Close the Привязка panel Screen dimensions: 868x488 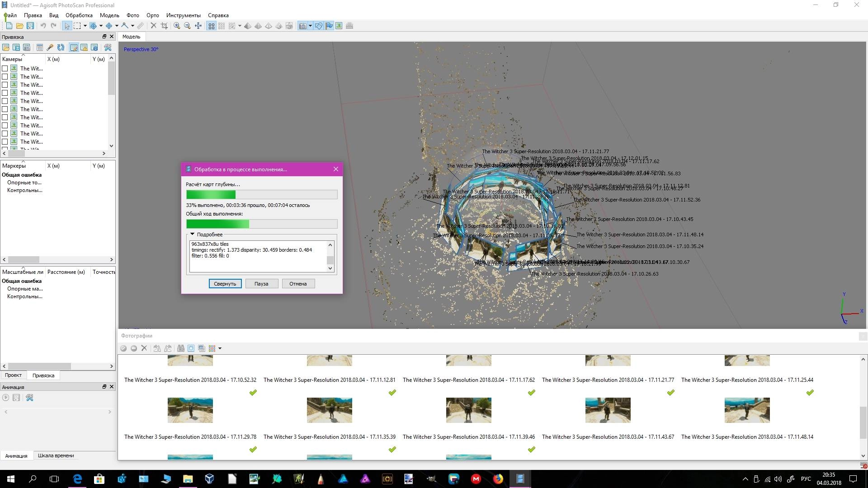[112, 37]
